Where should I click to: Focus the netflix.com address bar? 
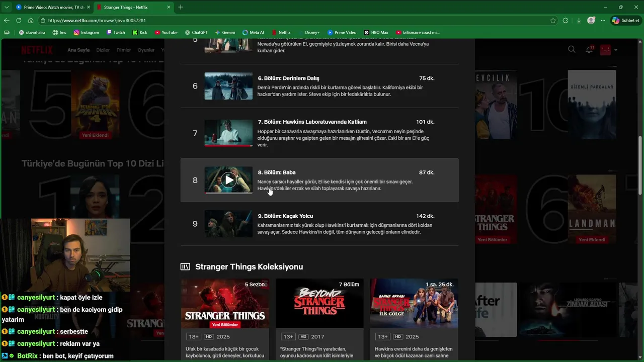[297, 21]
